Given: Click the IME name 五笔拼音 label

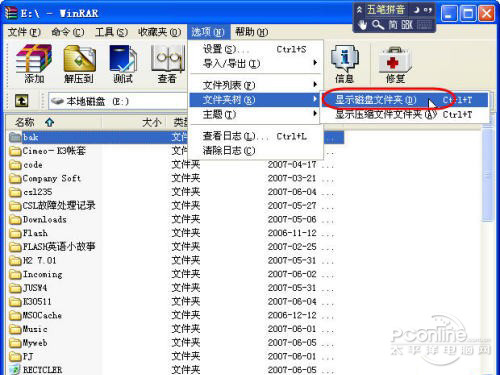Looking at the screenshot, I should coord(386,10).
